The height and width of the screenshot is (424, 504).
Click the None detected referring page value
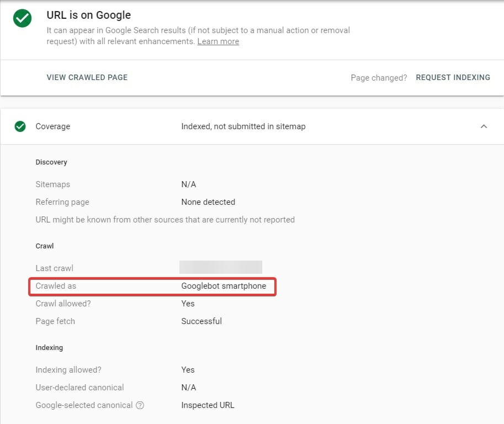click(x=208, y=202)
